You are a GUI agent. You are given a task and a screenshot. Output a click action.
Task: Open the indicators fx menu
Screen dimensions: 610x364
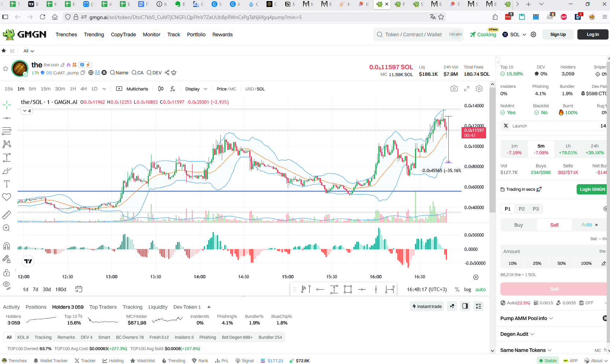(x=173, y=89)
